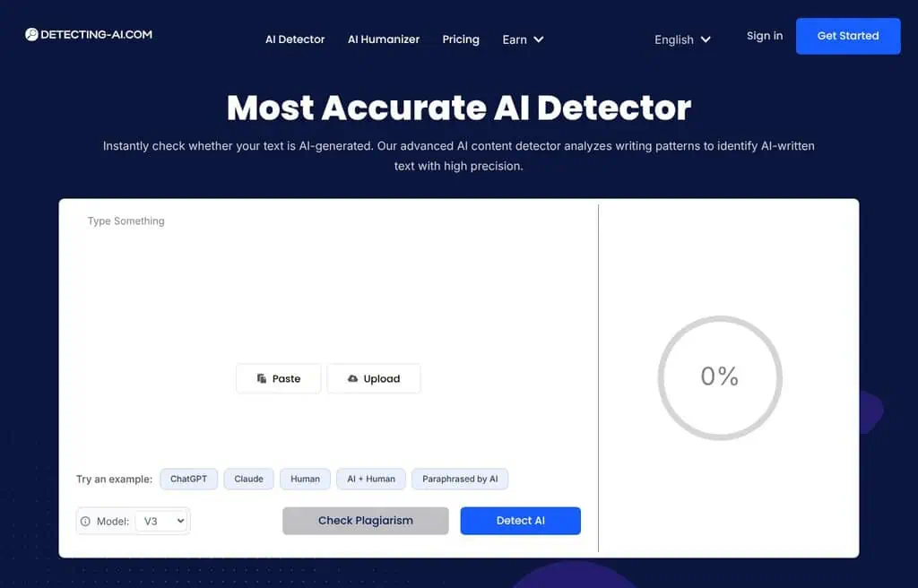Viewport: 918px width, 588px height.
Task: Load the AI + Human example
Action: click(371, 479)
